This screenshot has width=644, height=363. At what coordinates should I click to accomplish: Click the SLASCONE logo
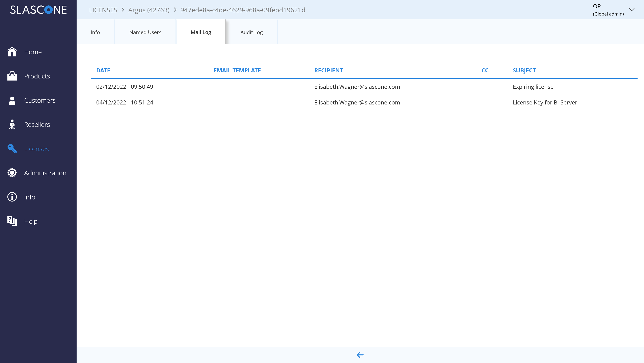point(38,10)
